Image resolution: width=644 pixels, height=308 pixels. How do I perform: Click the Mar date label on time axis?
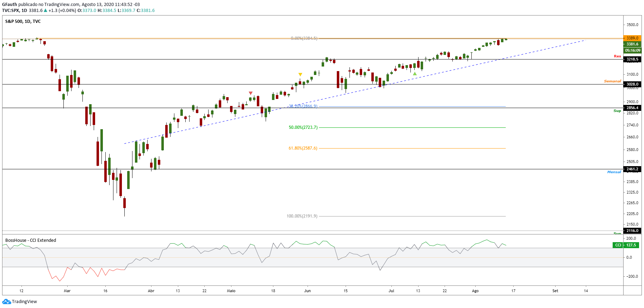(x=67, y=291)
